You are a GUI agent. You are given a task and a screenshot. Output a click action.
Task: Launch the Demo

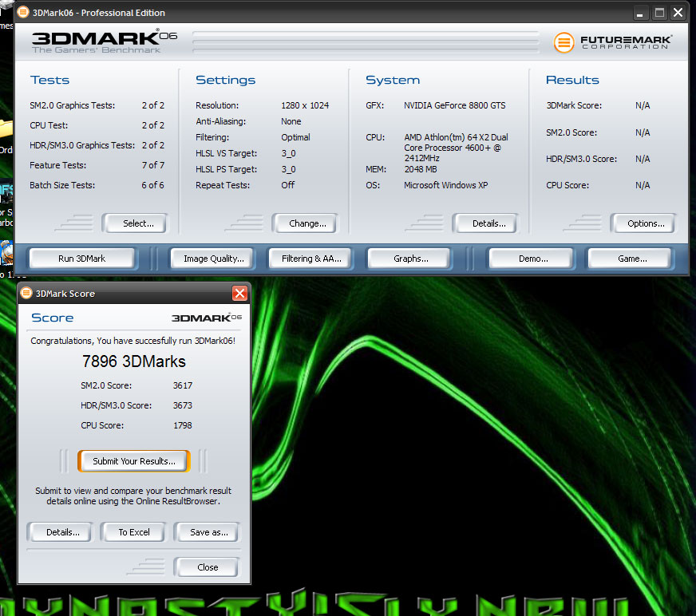click(x=533, y=259)
